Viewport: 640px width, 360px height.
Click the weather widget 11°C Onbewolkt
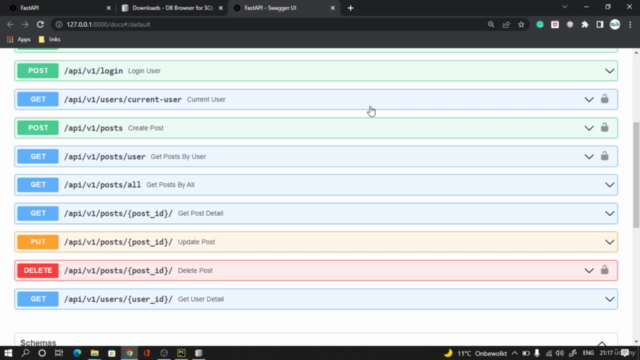coord(476,353)
